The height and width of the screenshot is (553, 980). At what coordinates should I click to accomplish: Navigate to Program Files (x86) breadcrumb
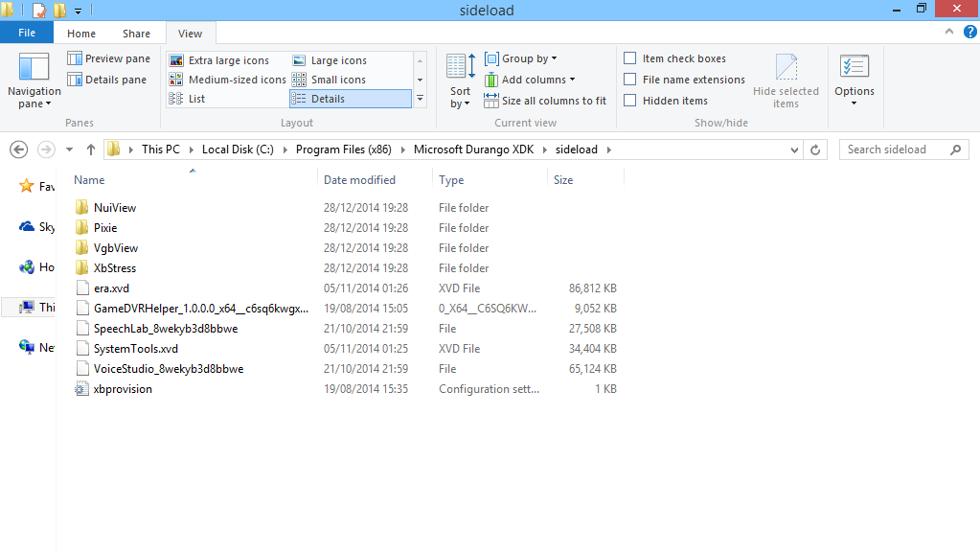[x=349, y=150]
